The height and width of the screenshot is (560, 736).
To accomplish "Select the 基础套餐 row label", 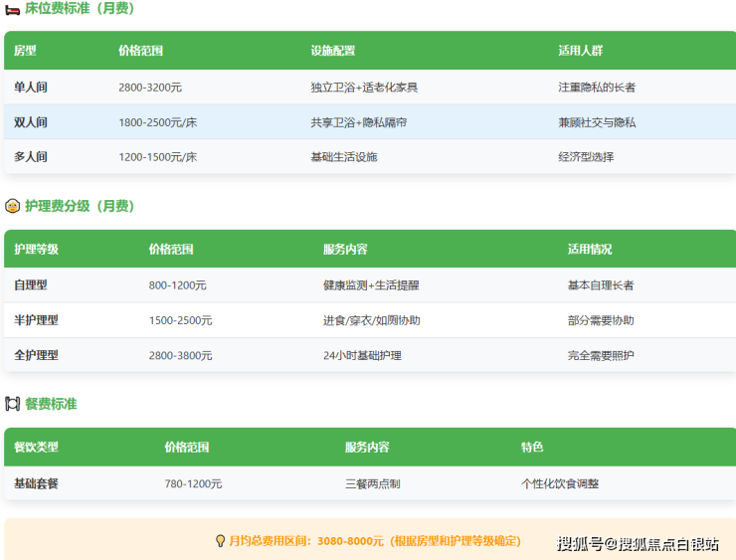I will (36, 483).
